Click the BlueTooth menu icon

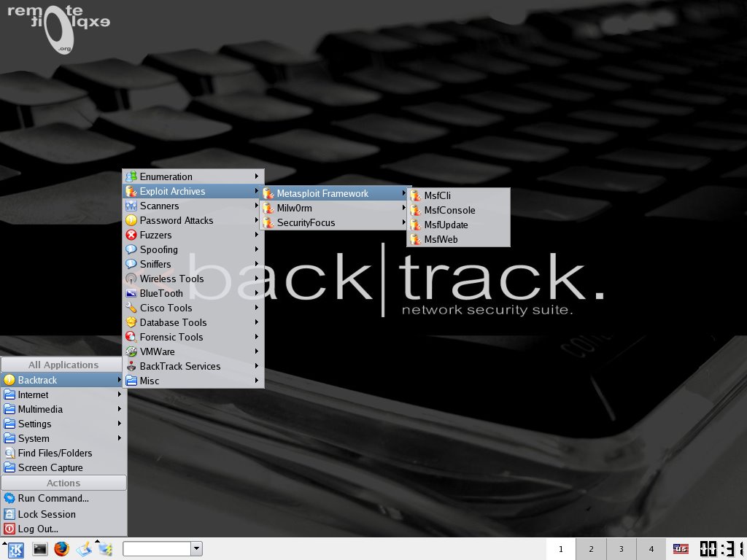131,293
